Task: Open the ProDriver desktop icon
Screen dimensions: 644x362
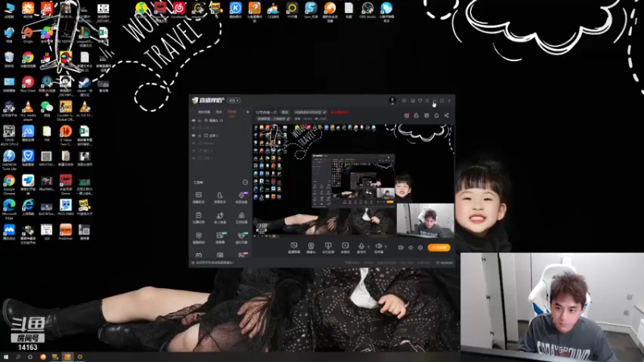Action: pos(66,232)
